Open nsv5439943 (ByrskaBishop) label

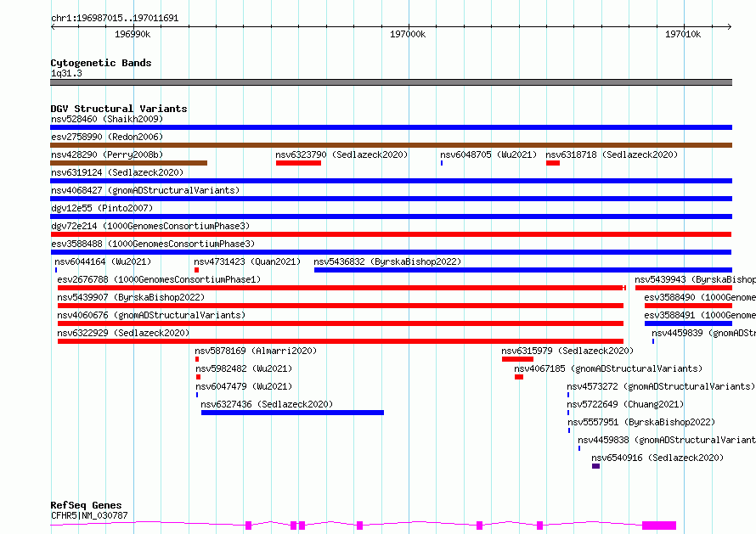click(x=695, y=279)
